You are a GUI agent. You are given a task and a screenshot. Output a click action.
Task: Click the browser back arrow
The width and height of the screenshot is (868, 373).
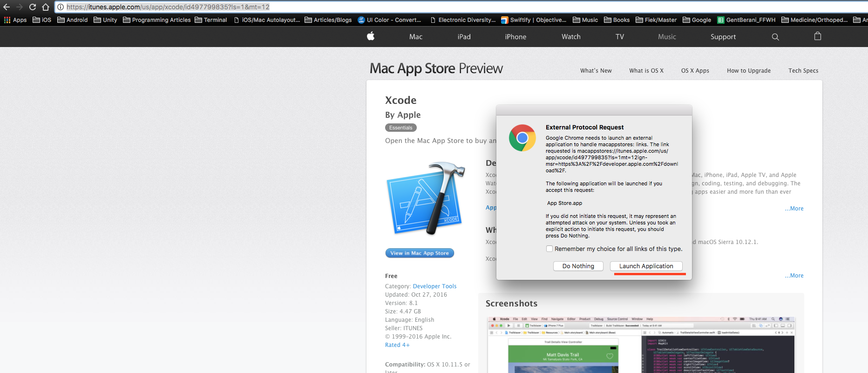pyautogui.click(x=7, y=7)
